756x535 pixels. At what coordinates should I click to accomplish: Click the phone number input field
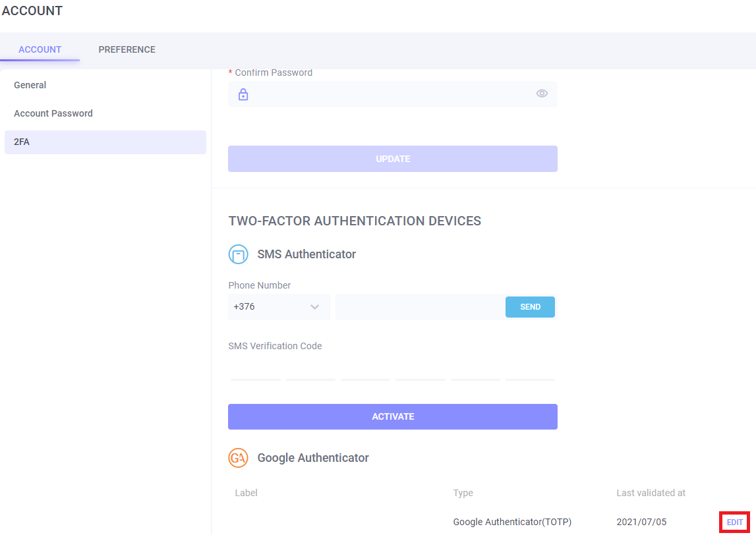(419, 307)
